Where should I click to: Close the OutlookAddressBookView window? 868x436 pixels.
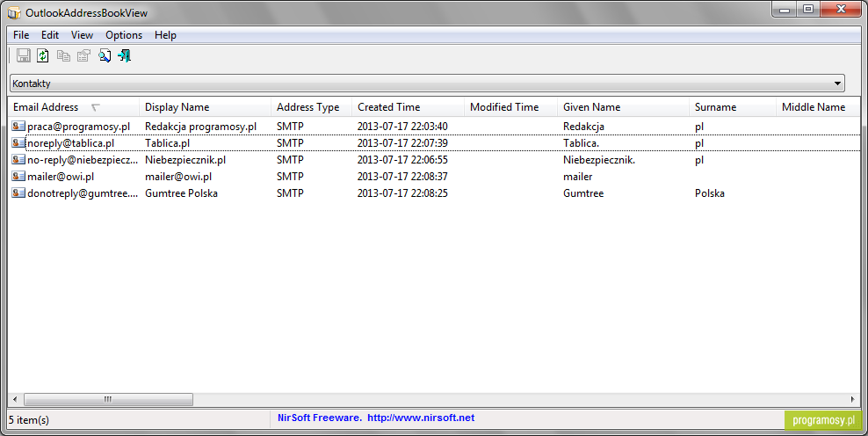pos(840,10)
